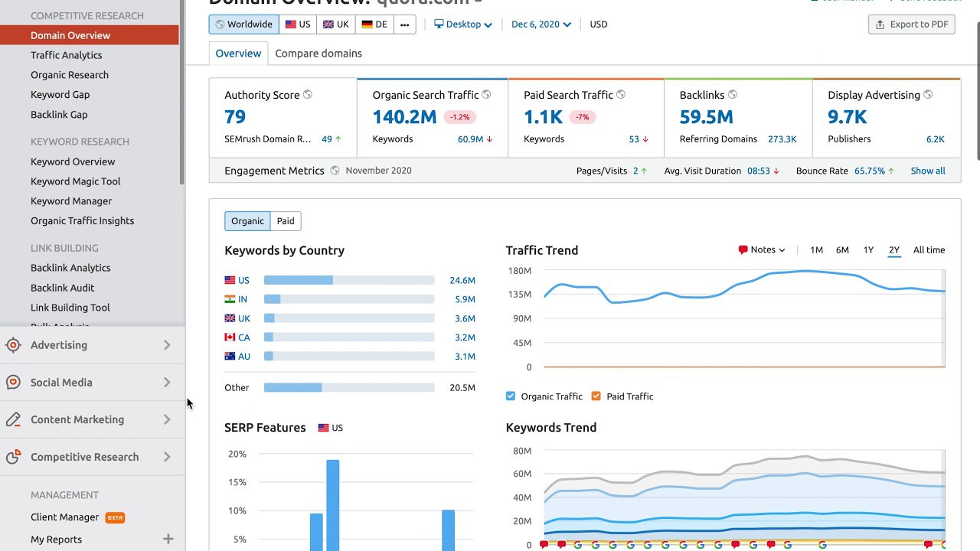This screenshot has height=551, width=980.
Task: Set Traffic Trend range to 2Y
Action: pyautogui.click(x=894, y=250)
